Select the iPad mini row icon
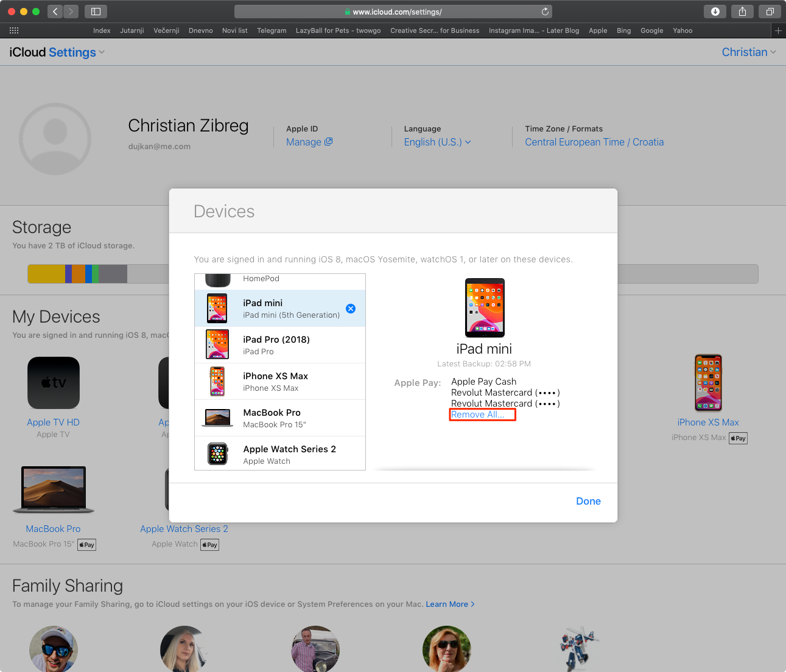Image resolution: width=786 pixels, height=672 pixels. [217, 308]
